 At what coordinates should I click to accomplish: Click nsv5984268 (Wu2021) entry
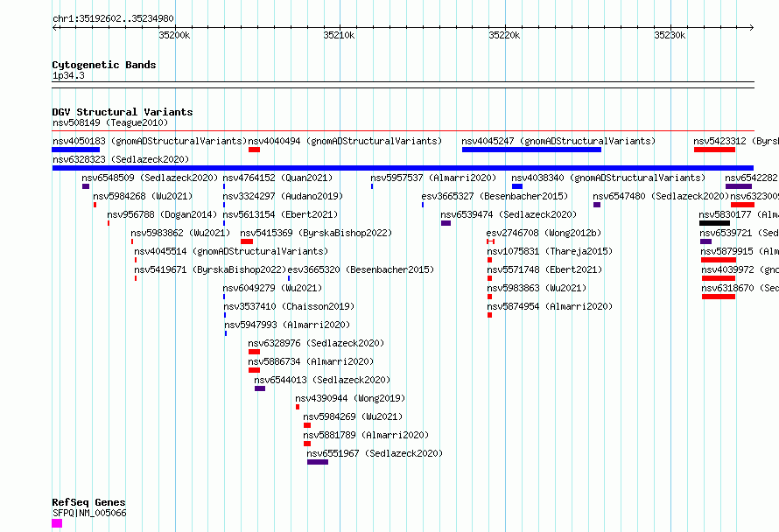tap(143, 196)
